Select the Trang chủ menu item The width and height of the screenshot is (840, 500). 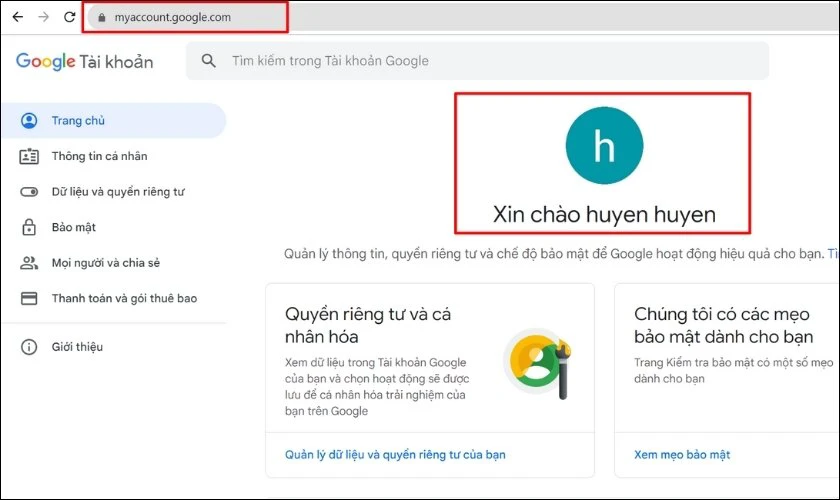pos(114,121)
